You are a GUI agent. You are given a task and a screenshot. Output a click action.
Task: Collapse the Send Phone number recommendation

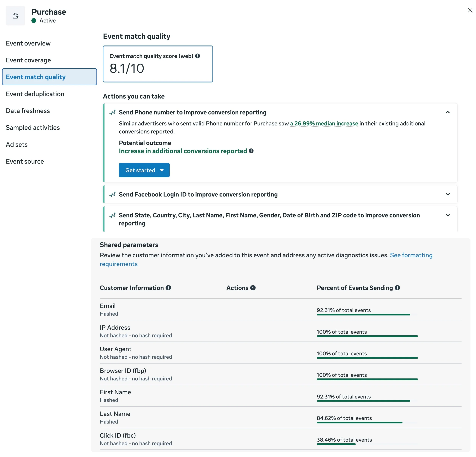[x=448, y=112]
